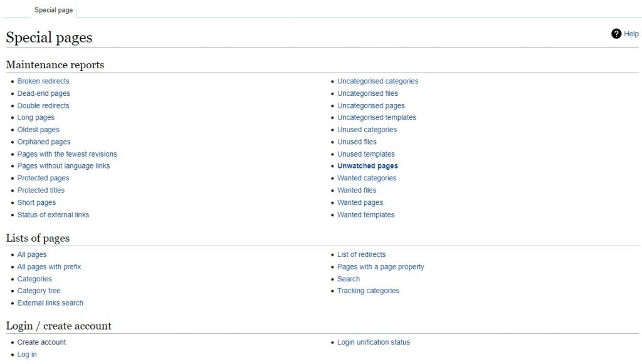Open the Long pages report
This screenshot has width=642, height=364.
point(36,117)
